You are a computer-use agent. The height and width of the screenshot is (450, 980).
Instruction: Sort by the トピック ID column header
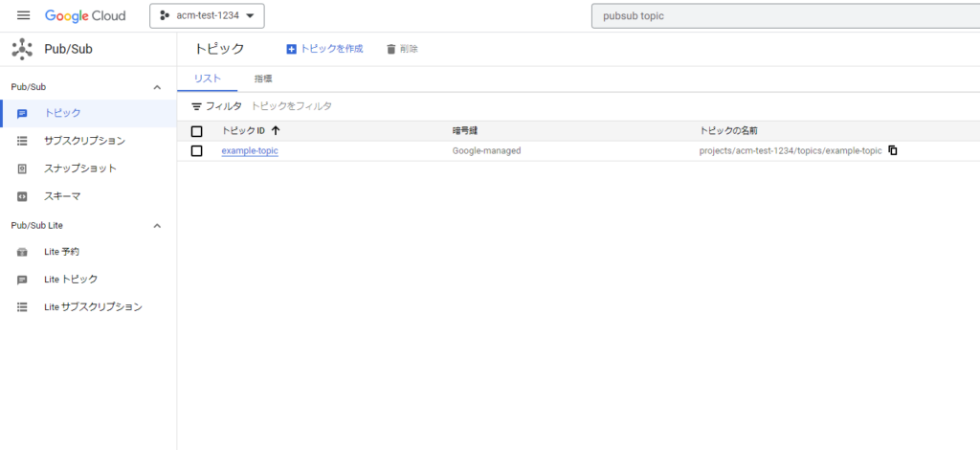click(243, 130)
